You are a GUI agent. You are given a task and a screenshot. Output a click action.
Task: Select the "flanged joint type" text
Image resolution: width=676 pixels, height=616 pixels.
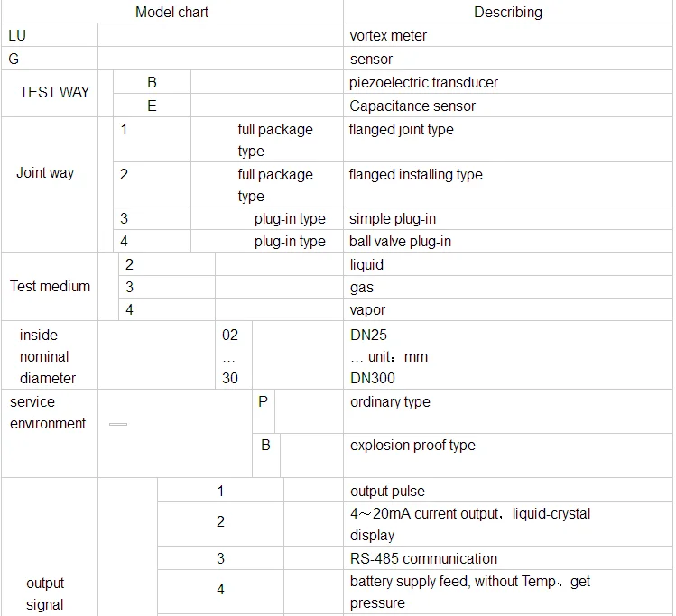(x=401, y=130)
